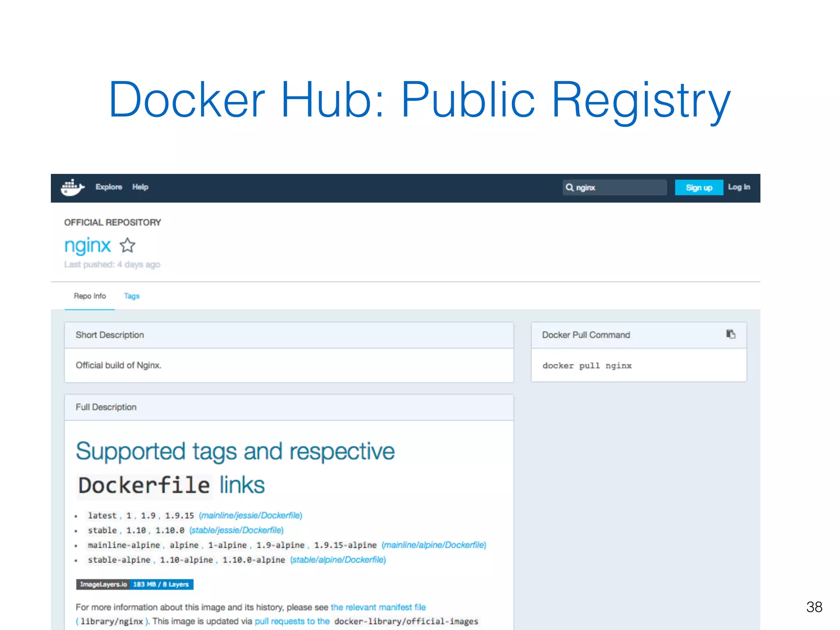Click the 'mainline-alpine' tag text
The width and height of the screenshot is (840, 630).
point(124,545)
